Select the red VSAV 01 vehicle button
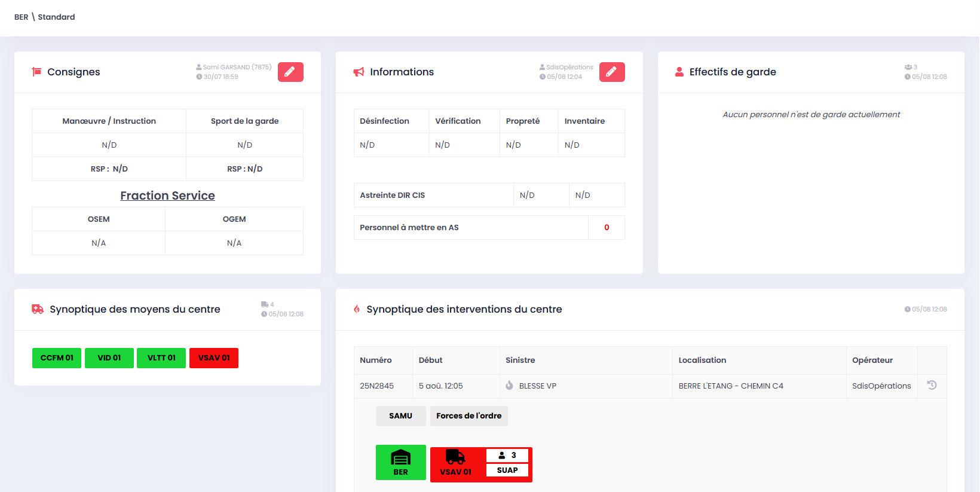 pos(214,358)
